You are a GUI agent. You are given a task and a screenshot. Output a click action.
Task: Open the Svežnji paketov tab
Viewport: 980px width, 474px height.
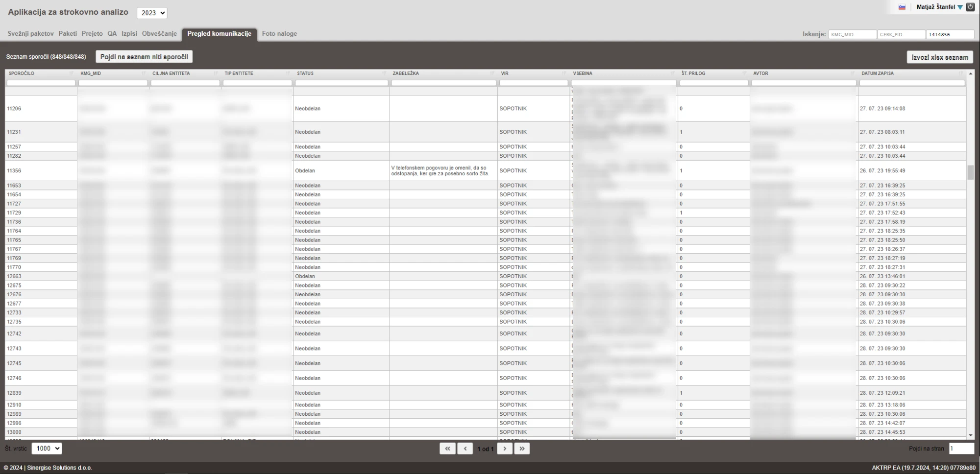point(30,34)
